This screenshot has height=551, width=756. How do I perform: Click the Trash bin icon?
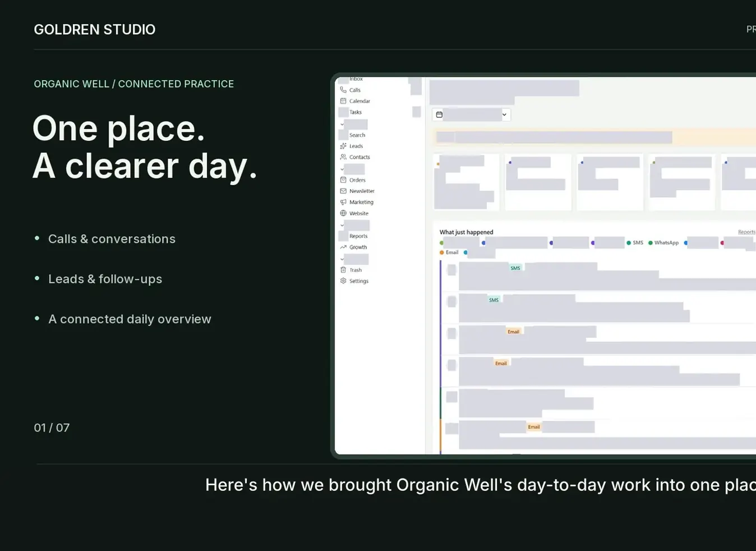pos(343,270)
